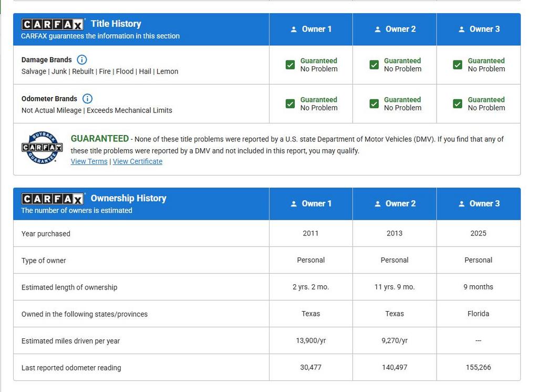This screenshot has height=392, width=538.
Task: Open the View Certificate link
Action: (138, 161)
